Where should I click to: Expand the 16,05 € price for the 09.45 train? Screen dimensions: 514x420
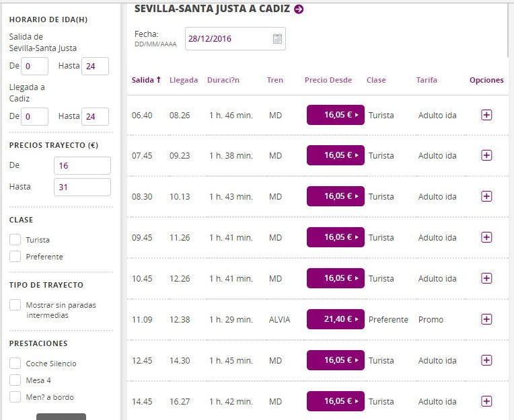click(335, 237)
